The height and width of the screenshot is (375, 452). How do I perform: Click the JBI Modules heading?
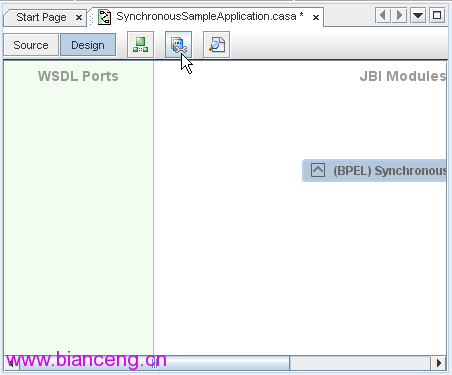[403, 76]
